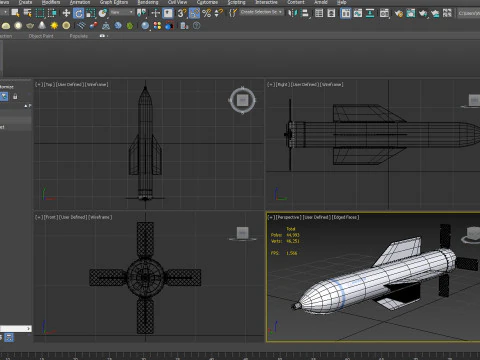Click the Use Pivot Point Center icon
The height and width of the screenshot is (360, 480).
coord(141,13)
